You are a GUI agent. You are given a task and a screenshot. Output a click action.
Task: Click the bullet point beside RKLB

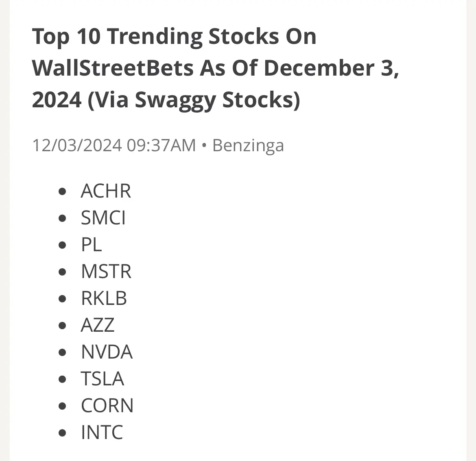click(62, 298)
